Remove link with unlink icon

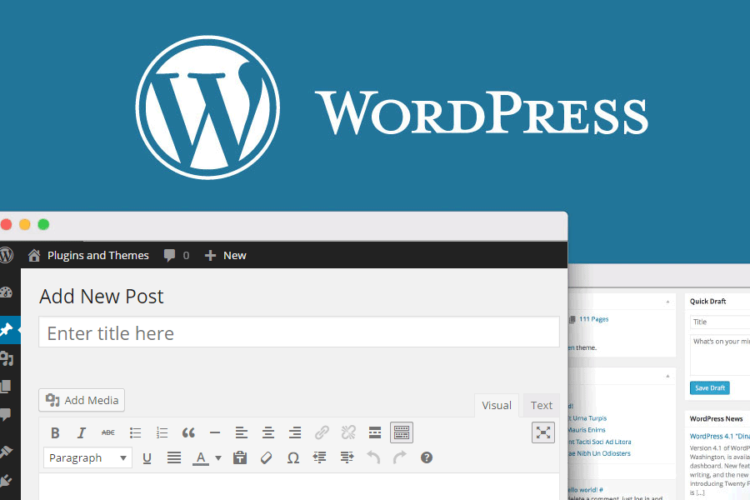click(349, 433)
